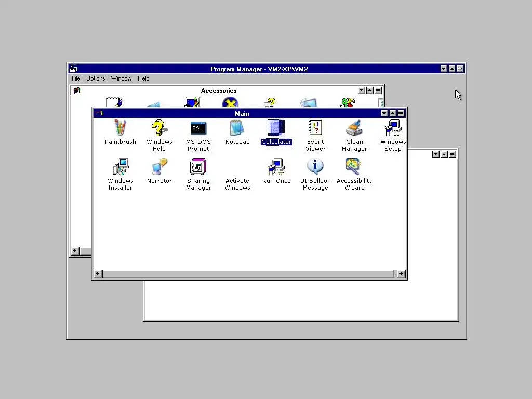Screen dimensions: 532x399
Task: Select the Sharing Manager safe icon
Action: pos(198,167)
